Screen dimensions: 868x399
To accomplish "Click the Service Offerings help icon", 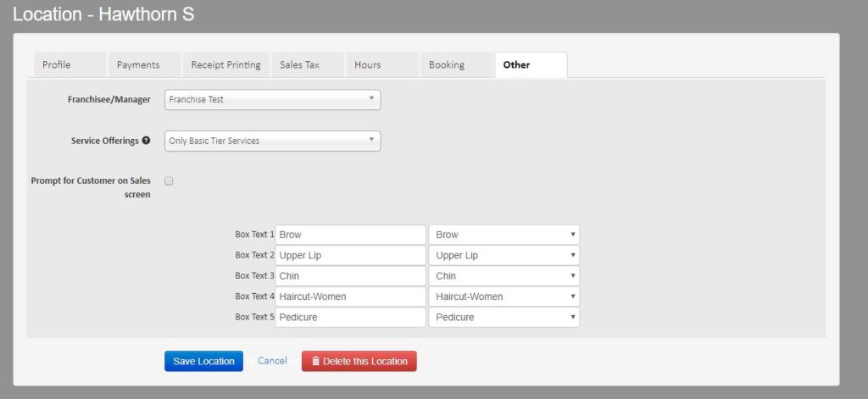I will coord(147,141).
